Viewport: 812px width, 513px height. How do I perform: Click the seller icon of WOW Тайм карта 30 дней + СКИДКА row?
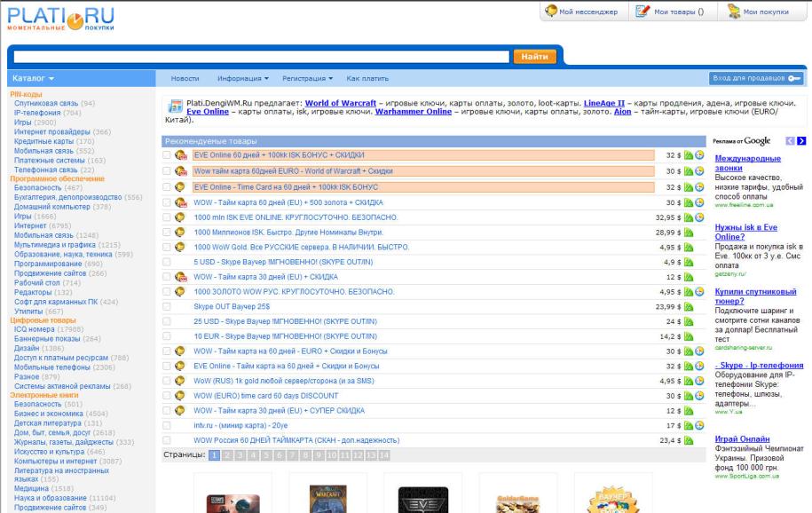pyautogui.click(x=180, y=277)
